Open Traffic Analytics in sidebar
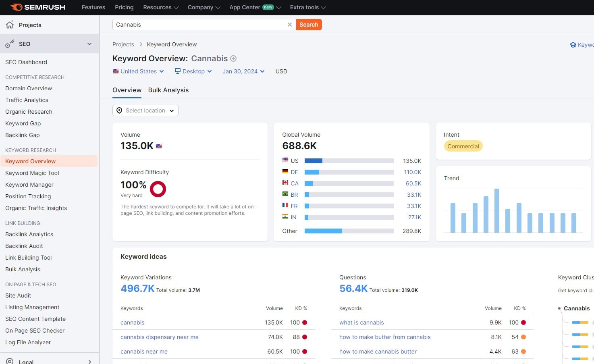This screenshot has height=364, width=594. pos(27,100)
